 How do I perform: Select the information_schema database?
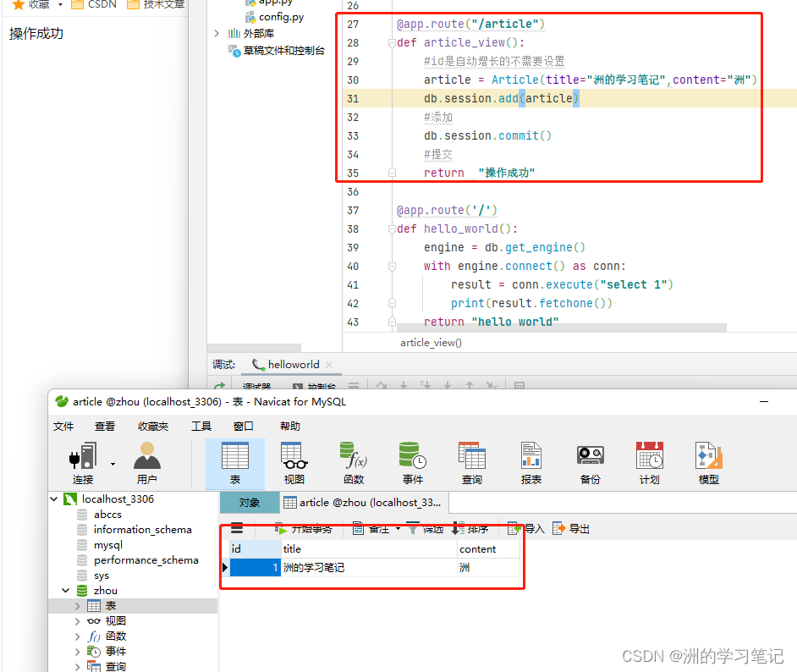point(143,530)
